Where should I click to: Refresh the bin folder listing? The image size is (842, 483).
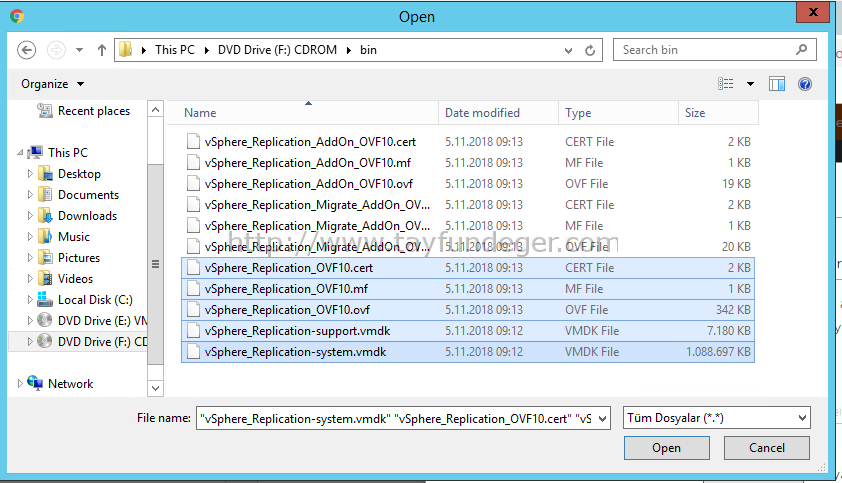tap(590, 50)
